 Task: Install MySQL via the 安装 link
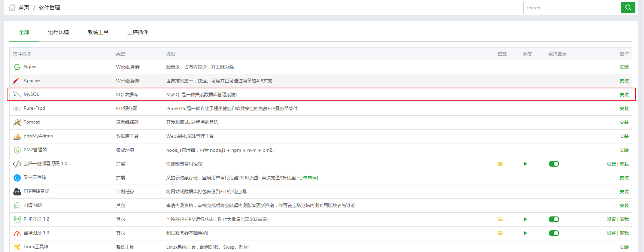click(x=624, y=95)
